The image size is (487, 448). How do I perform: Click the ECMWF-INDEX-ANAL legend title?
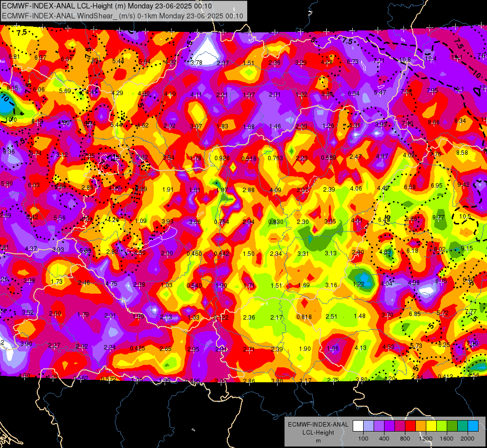318,425
